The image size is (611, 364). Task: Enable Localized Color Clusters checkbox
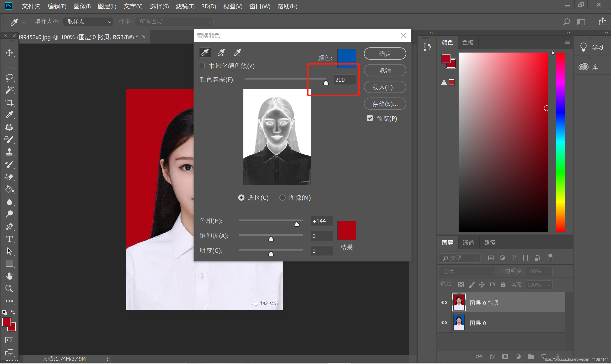coord(202,66)
